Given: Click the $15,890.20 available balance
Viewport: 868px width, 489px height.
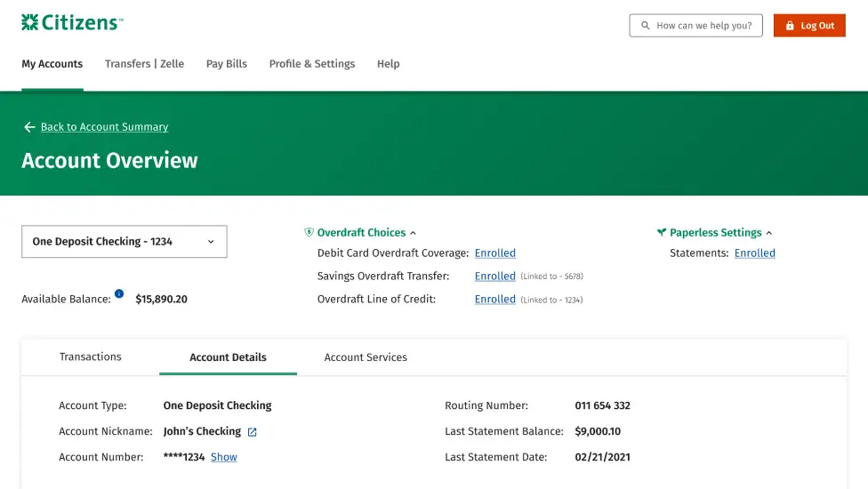Looking at the screenshot, I should pyautogui.click(x=161, y=300).
